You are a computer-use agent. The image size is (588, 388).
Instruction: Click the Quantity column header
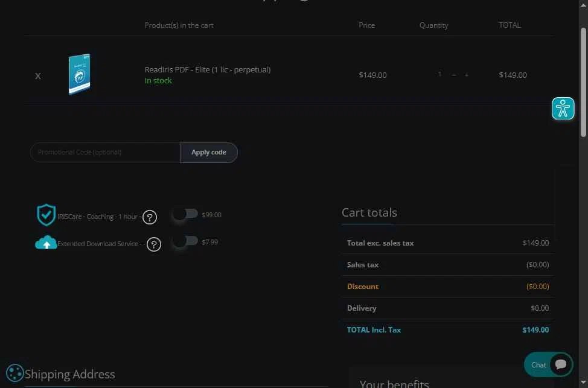click(x=433, y=25)
